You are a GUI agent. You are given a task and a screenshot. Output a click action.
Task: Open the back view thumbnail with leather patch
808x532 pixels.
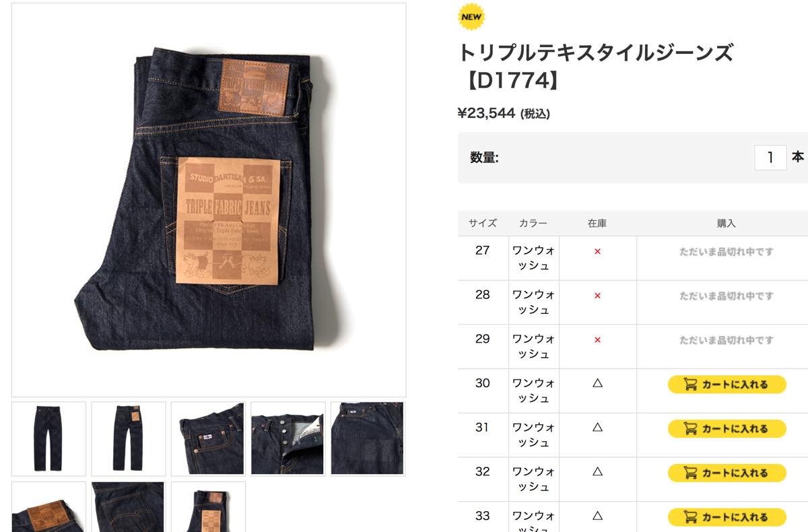tap(129, 439)
